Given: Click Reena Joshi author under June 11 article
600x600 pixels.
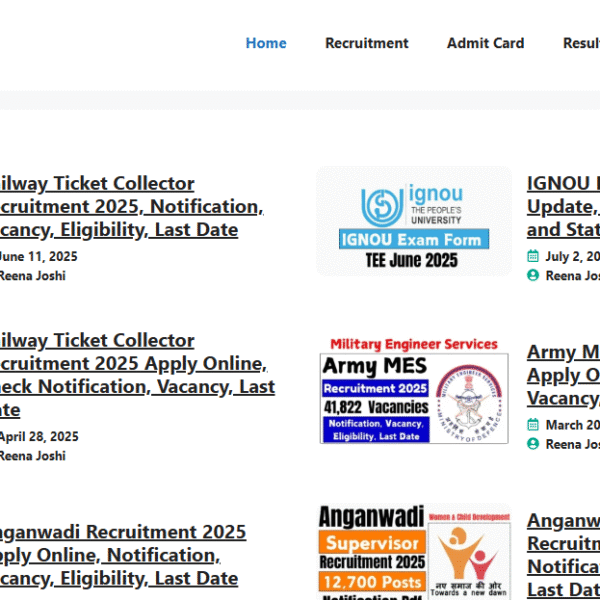Looking at the screenshot, I should tap(33, 276).
